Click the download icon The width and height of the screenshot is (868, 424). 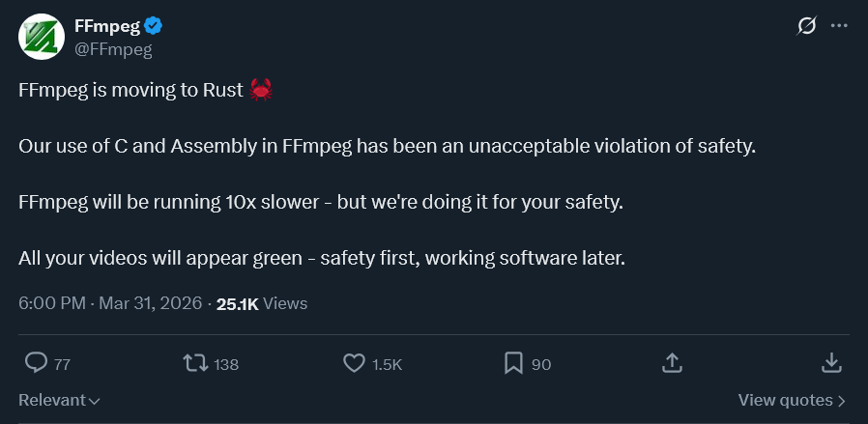point(830,363)
